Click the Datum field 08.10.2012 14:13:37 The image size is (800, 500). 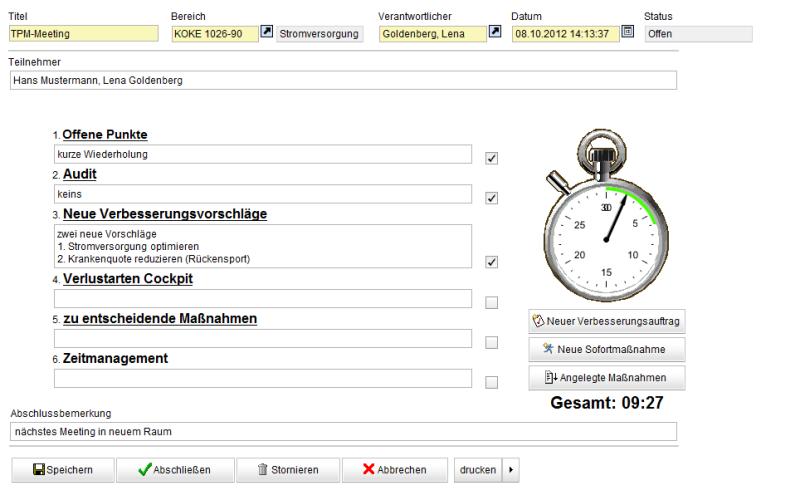click(565, 34)
